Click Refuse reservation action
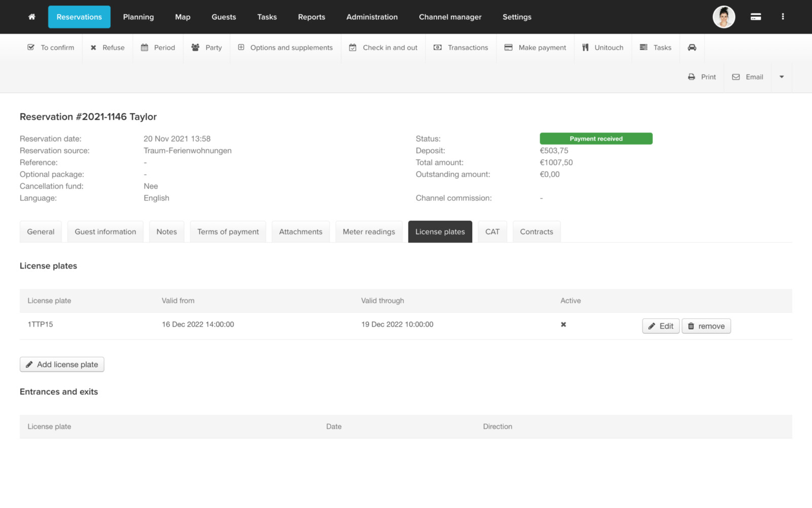Screen dimensions: 812x508 coord(108,48)
